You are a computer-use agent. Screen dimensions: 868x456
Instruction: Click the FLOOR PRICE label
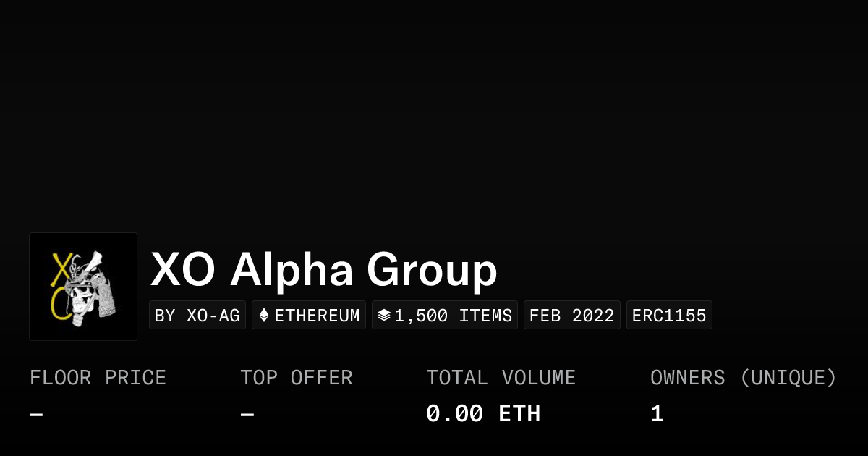[x=98, y=378]
